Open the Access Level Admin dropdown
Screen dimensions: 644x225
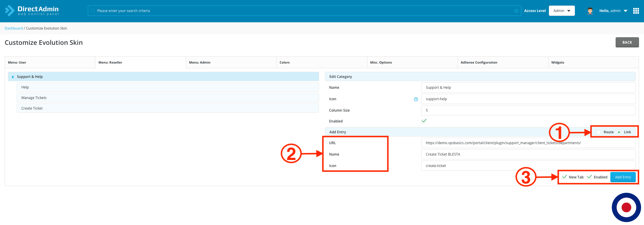tap(561, 11)
